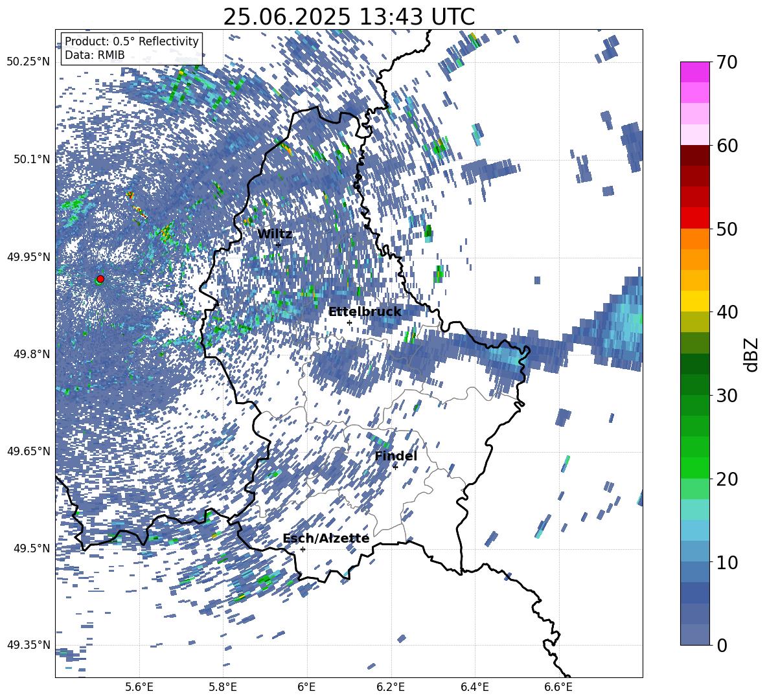Viewport: 767px width, 700px height.
Task: Click the cross marker below Wiltz
Action: coord(278,245)
